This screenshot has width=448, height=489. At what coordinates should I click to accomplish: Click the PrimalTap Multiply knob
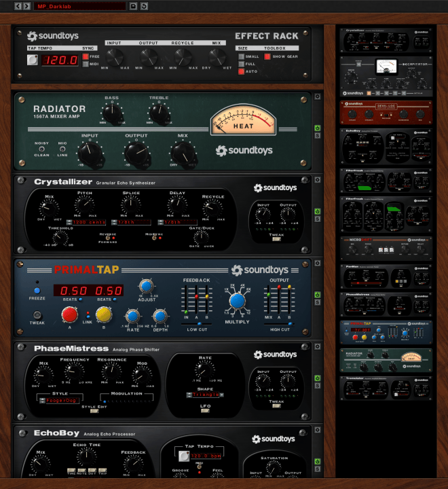pyautogui.click(x=238, y=301)
